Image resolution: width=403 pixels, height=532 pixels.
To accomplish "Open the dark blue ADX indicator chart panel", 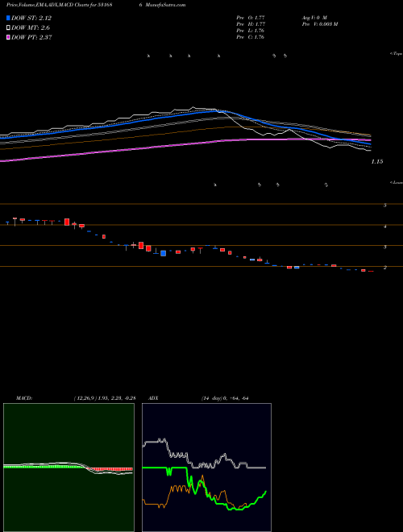I will pyautogui.click(x=206, y=468).
